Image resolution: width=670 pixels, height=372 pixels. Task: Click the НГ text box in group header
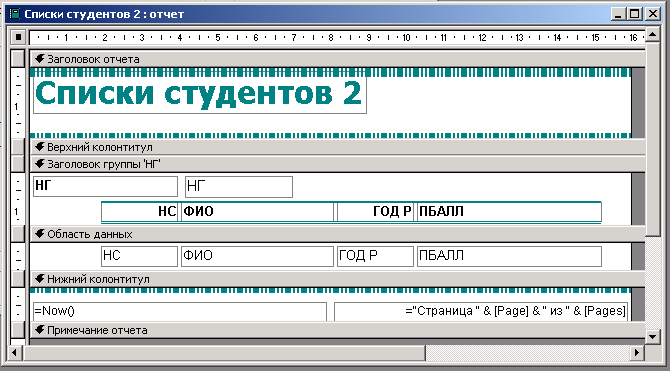tap(239, 187)
